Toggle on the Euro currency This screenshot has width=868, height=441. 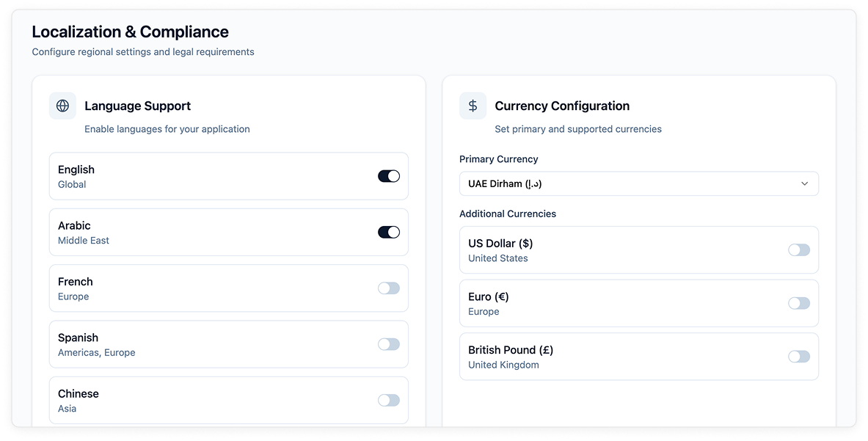799,303
